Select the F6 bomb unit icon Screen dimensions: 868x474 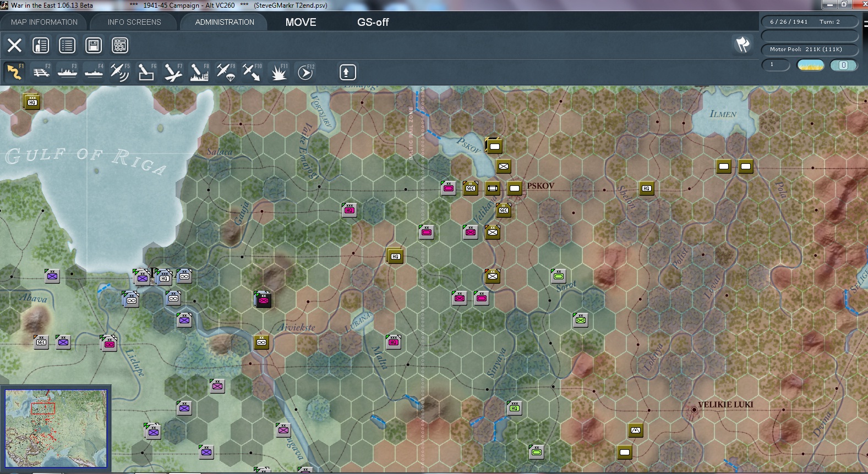tap(146, 72)
